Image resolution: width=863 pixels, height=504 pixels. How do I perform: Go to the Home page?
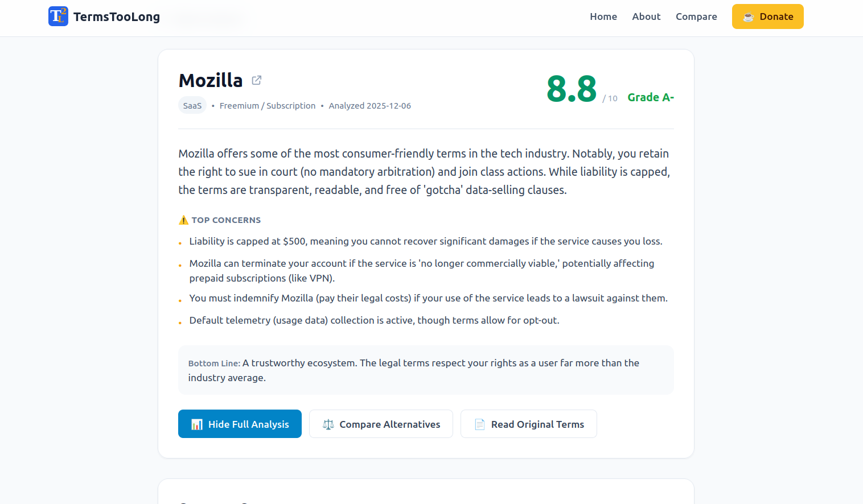click(x=603, y=16)
